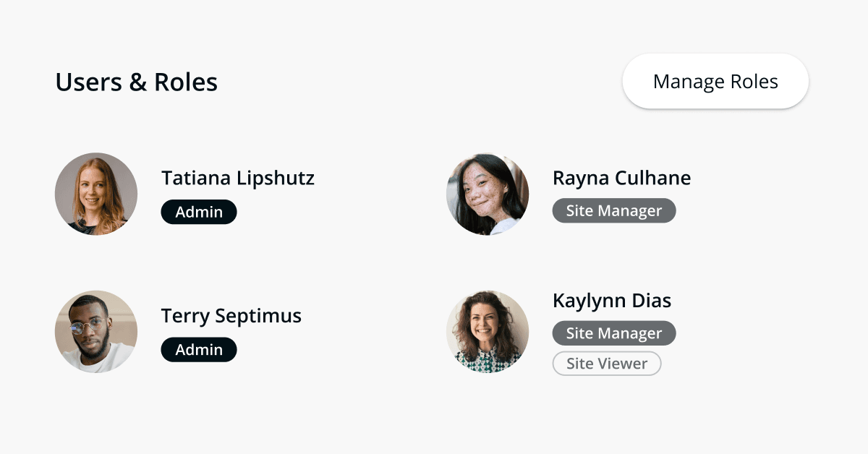Click Tatiana Lipshutz's profile photo
868x454 pixels.
coord(96,194)
